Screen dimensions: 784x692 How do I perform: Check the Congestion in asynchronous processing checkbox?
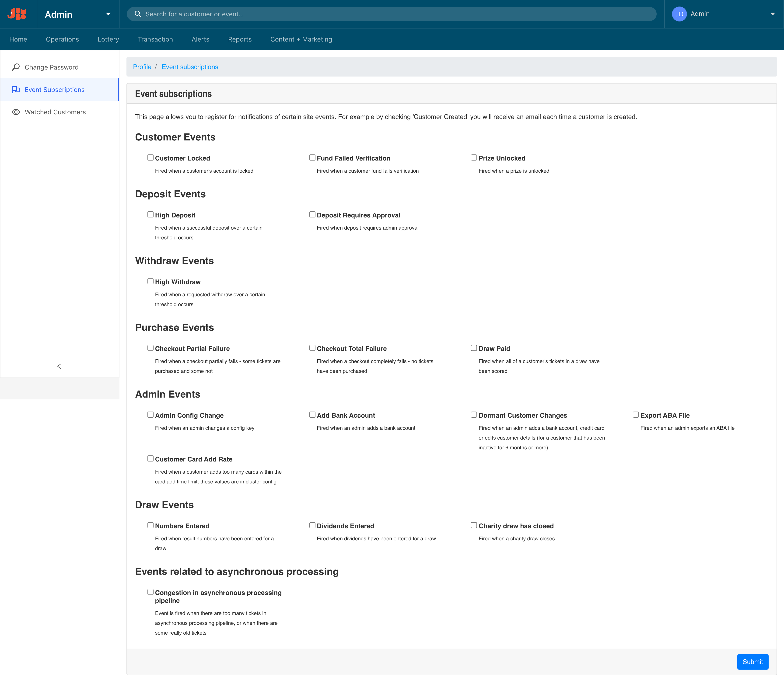pyautogui.click(x=150, y=592)
